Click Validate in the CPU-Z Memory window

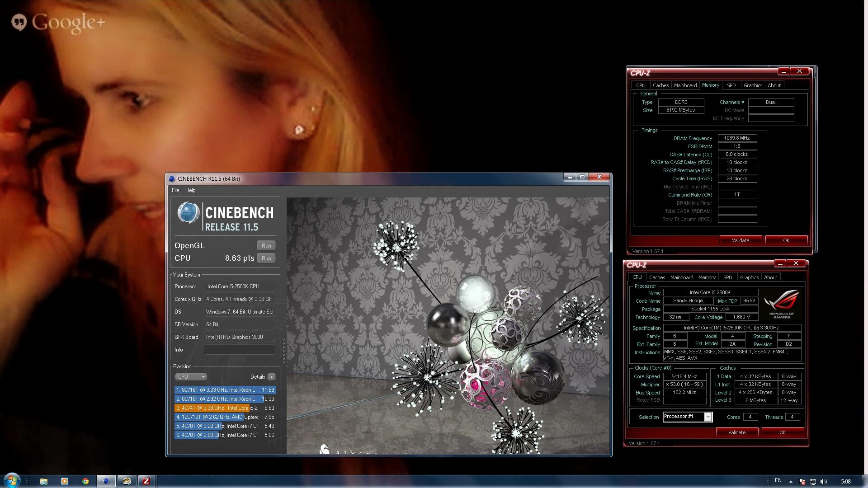pyautogui.click(x=741, y=240)
